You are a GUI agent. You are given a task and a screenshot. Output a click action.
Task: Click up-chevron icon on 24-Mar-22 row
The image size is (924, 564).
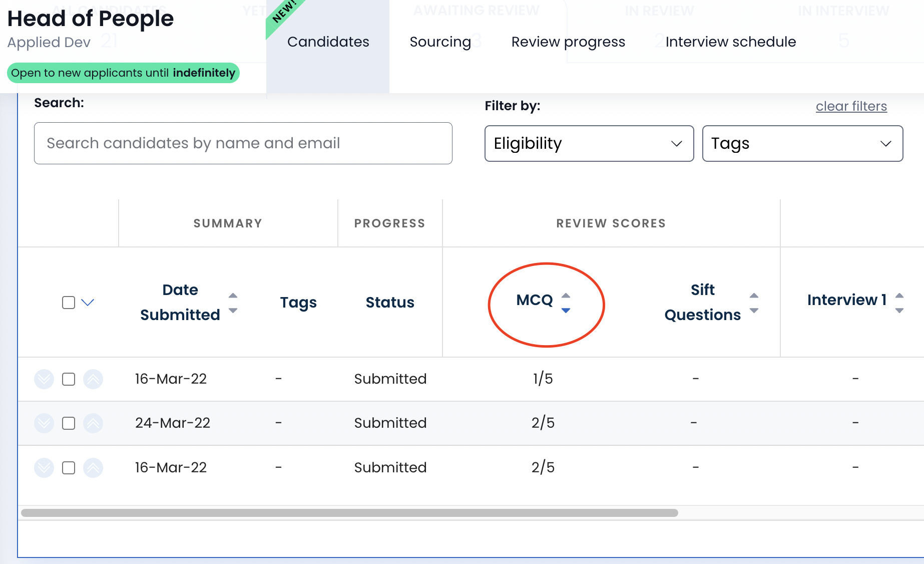pos(93,423)
